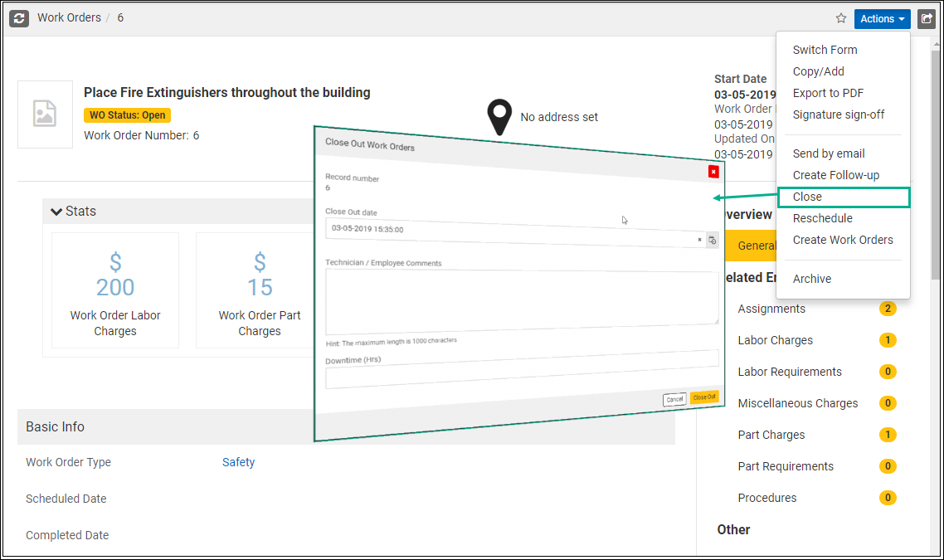Open Part Requirements related entity
The image size is (944, 560).
point(786,466)
